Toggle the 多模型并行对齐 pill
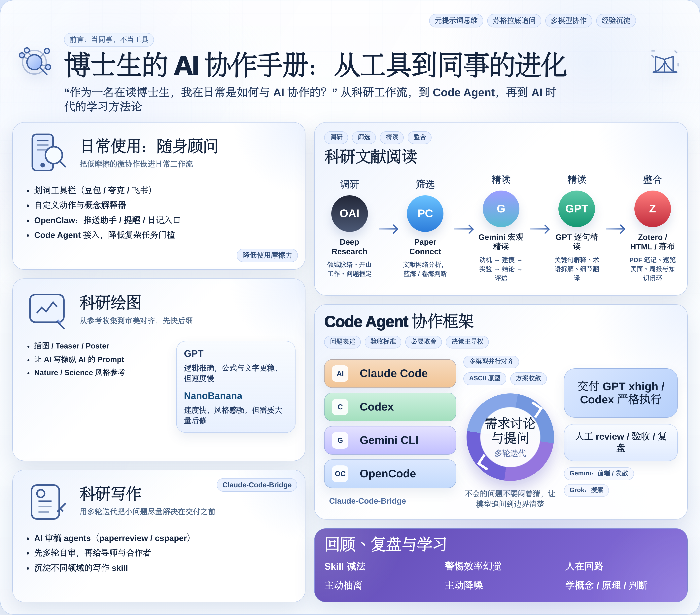This screenshot has width=700, height=615. (492, 362)
